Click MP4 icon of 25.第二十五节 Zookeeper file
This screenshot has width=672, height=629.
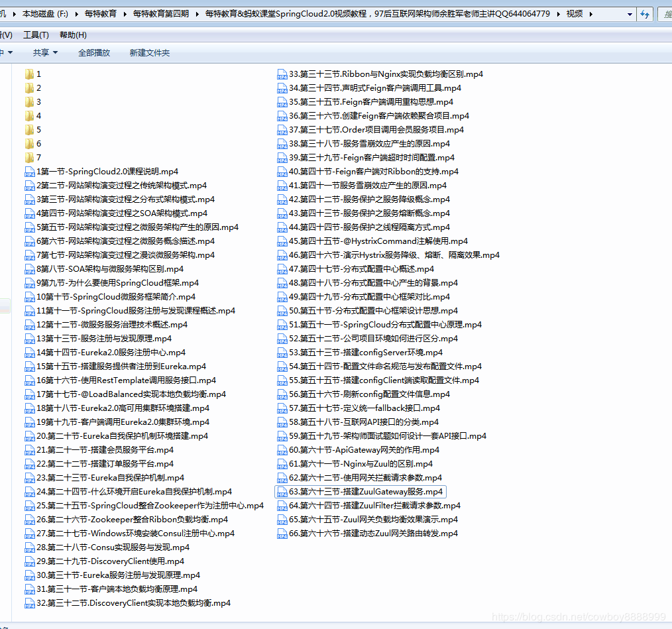pyautogui.click(x=30, y=506)
